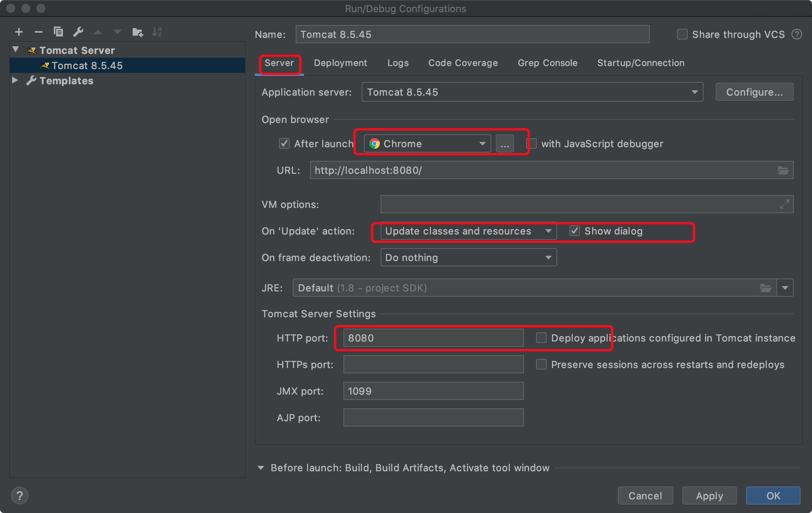The width and height of the screenshot is (812, 513).
Task: Collapse the Tomcat Server tree node
Action: tap(16, 50)
